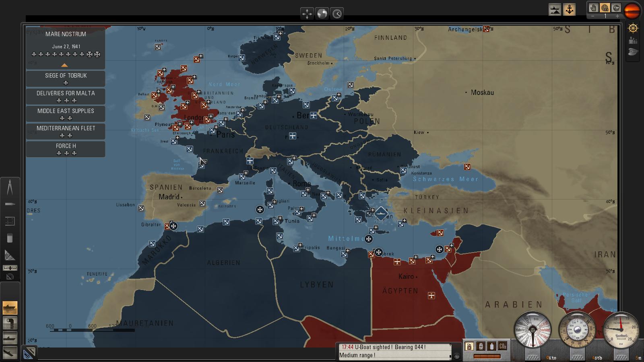Select the Deliveries for Malta mission
The image size is (644, 362).
[66, 96]
